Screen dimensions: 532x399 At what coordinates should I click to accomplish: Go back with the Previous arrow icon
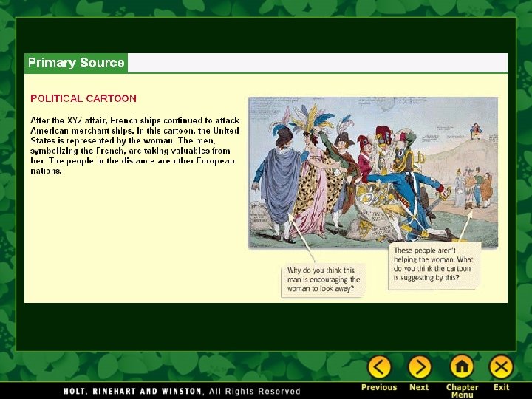(x=379, y=367)
